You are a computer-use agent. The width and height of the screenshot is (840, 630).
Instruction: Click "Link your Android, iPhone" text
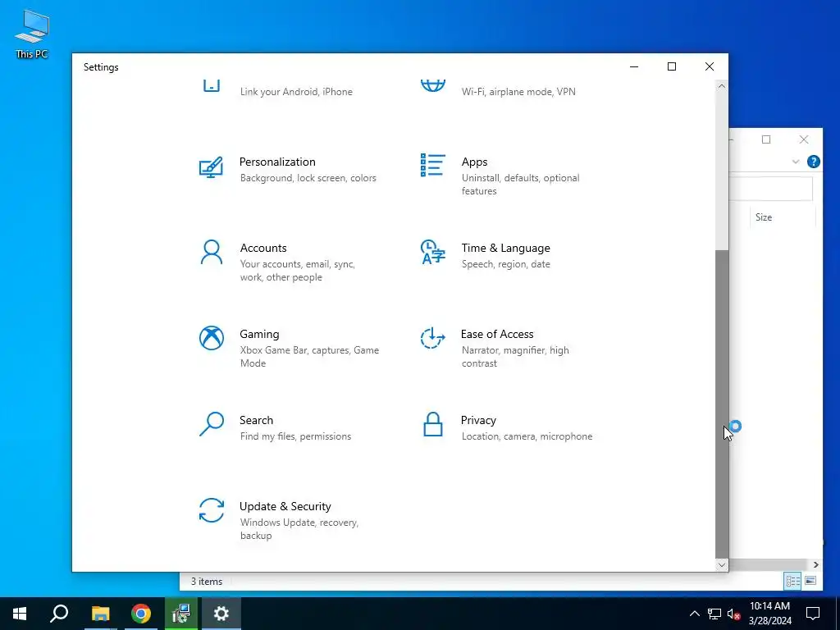pos(296,92)
